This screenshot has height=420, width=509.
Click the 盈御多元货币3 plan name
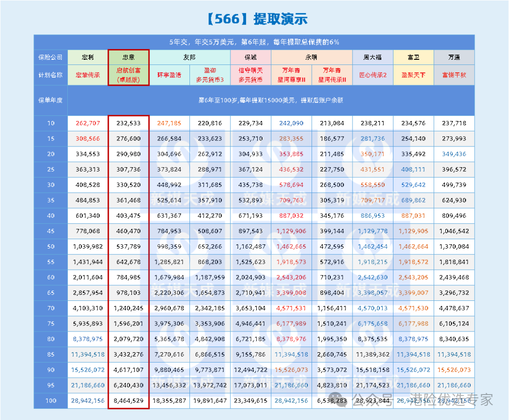click(x=210, y=75)
